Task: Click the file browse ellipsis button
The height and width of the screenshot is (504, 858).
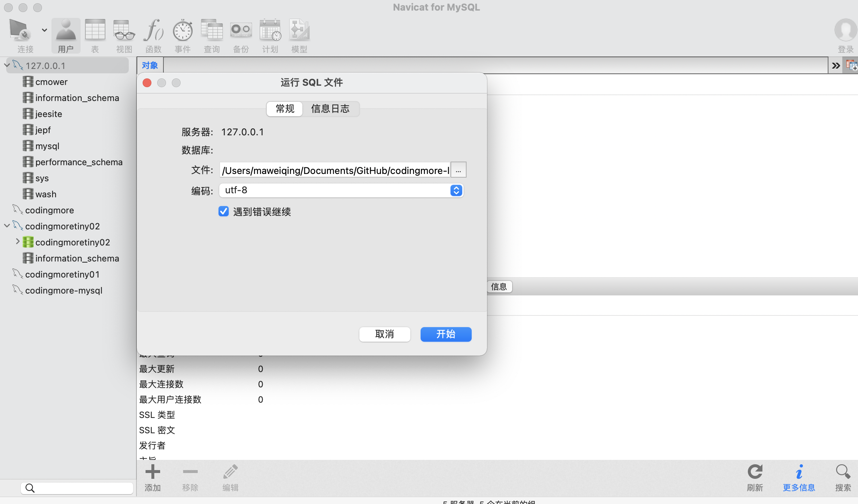Action: click(x=459, y=170)
